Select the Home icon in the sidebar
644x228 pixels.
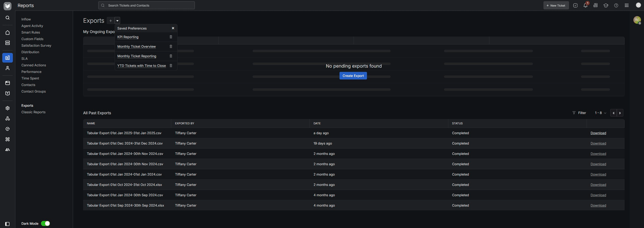(x=7, y=32)
